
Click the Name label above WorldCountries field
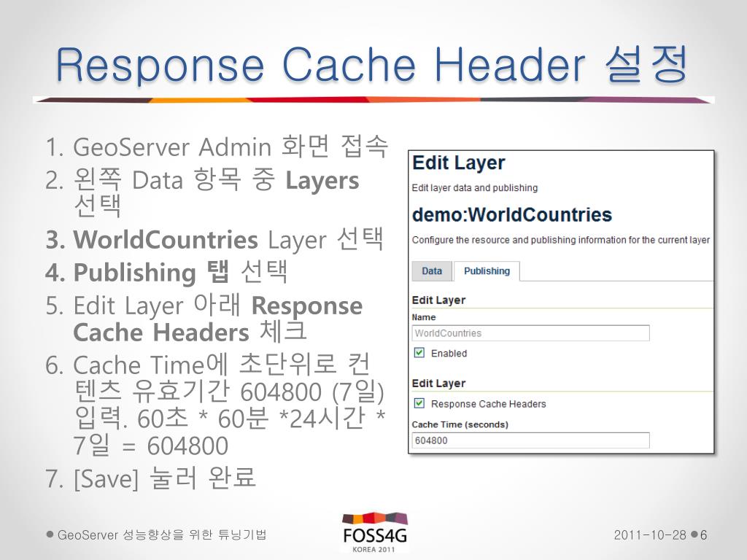(x=424, y=317)
